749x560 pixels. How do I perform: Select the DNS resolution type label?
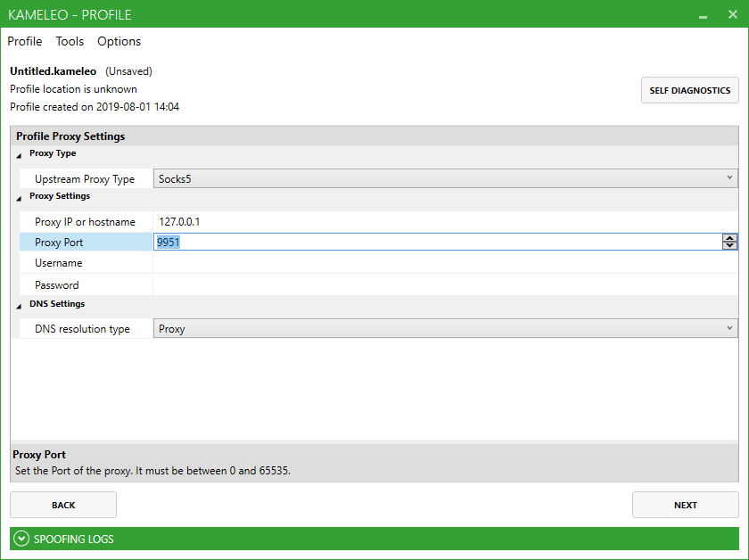[x=82, y=329]
